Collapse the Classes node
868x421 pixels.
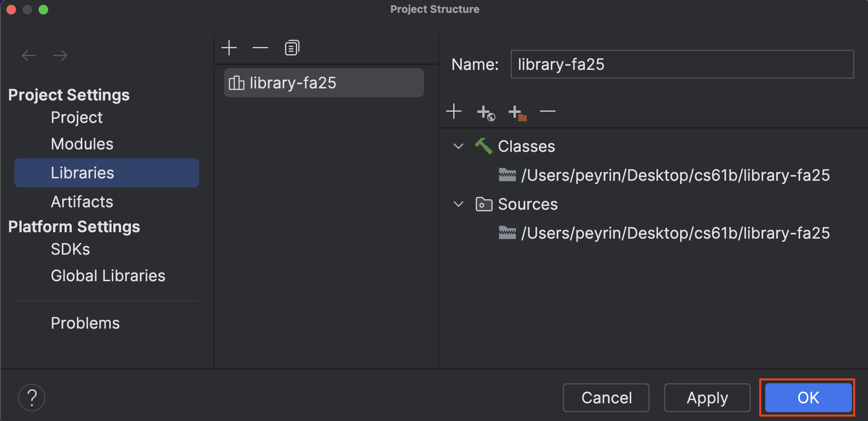[458, 146]
